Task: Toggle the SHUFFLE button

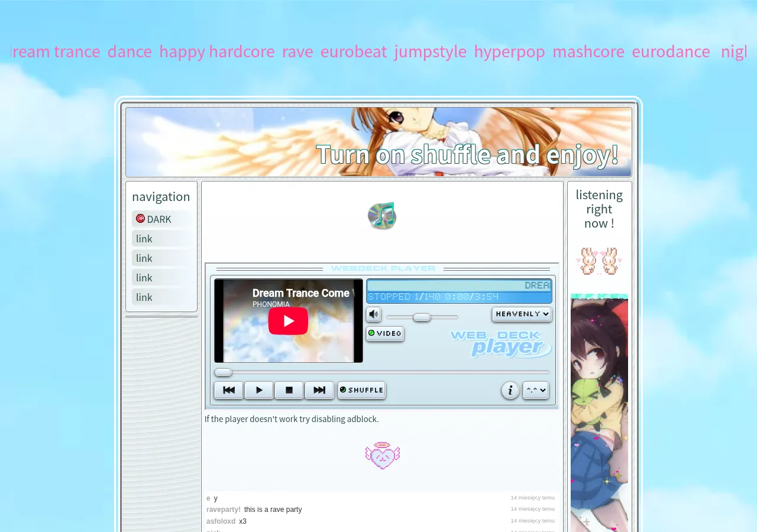Action: tap(361, 390)
